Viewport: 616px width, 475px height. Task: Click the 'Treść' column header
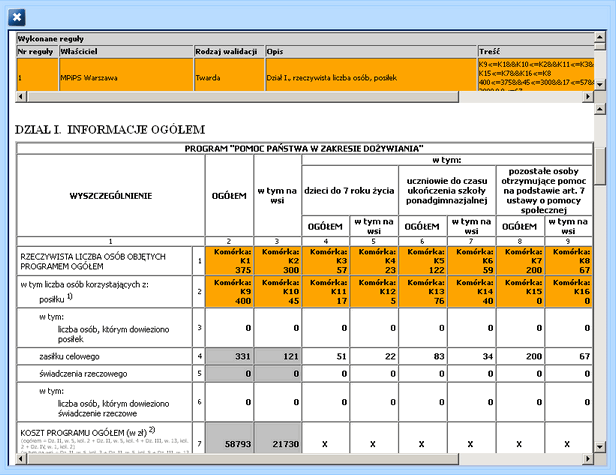pos(535,50)
